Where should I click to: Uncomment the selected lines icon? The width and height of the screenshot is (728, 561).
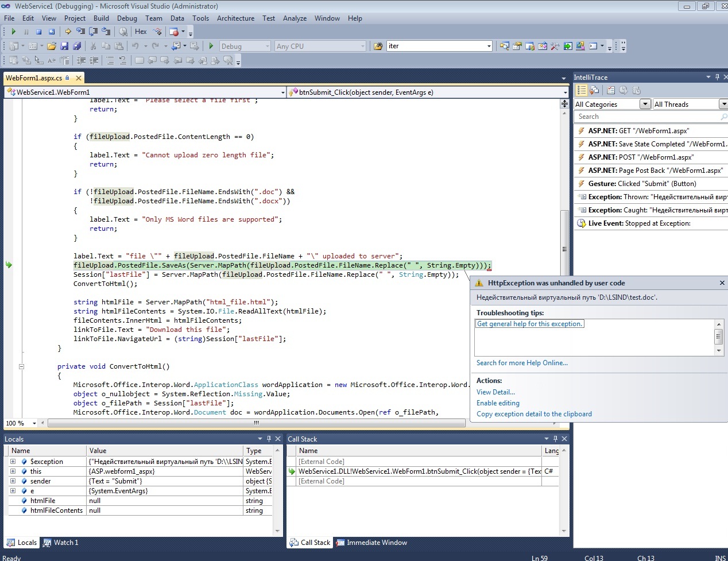pyautogui.click(x=123, y=60)
